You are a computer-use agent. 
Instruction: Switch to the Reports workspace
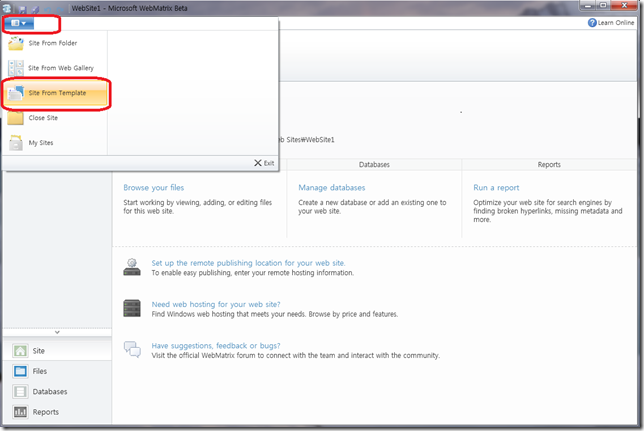(57, 412)
